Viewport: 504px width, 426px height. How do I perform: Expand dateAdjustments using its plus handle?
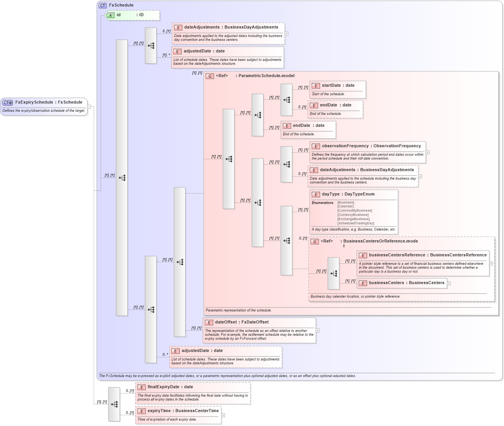point(287,34)
